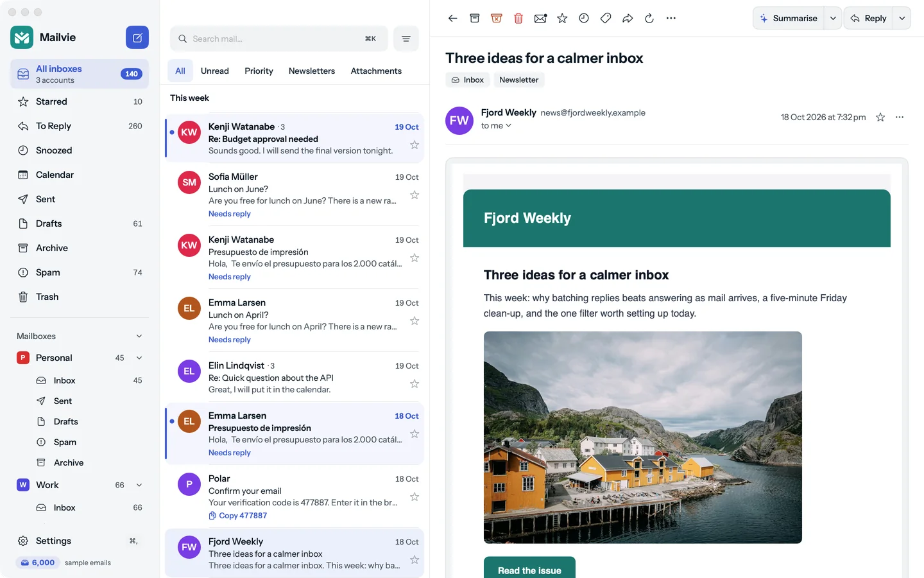Collapse the Personal account
The height and width of the screenshot is (578, 924).
pyautogui.click(x=139, y=358)
